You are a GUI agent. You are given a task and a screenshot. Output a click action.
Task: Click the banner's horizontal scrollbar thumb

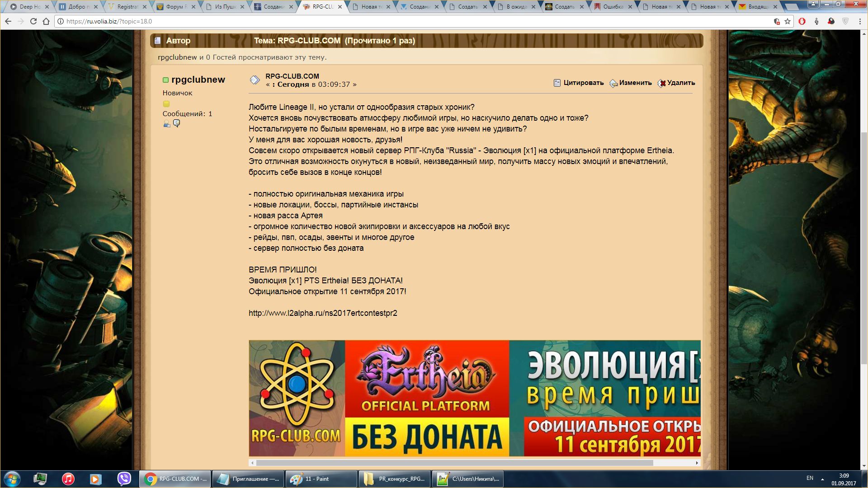coord(454,463)
